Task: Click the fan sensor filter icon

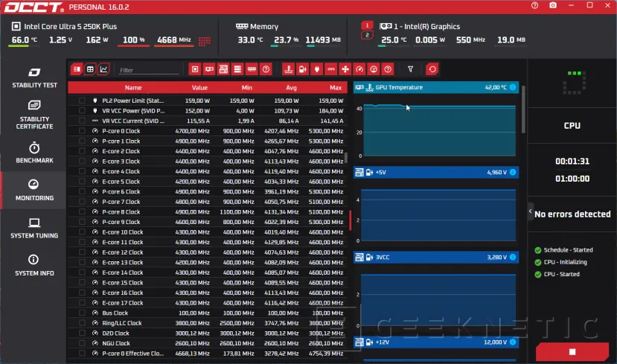Action: [x=345, y=69]
